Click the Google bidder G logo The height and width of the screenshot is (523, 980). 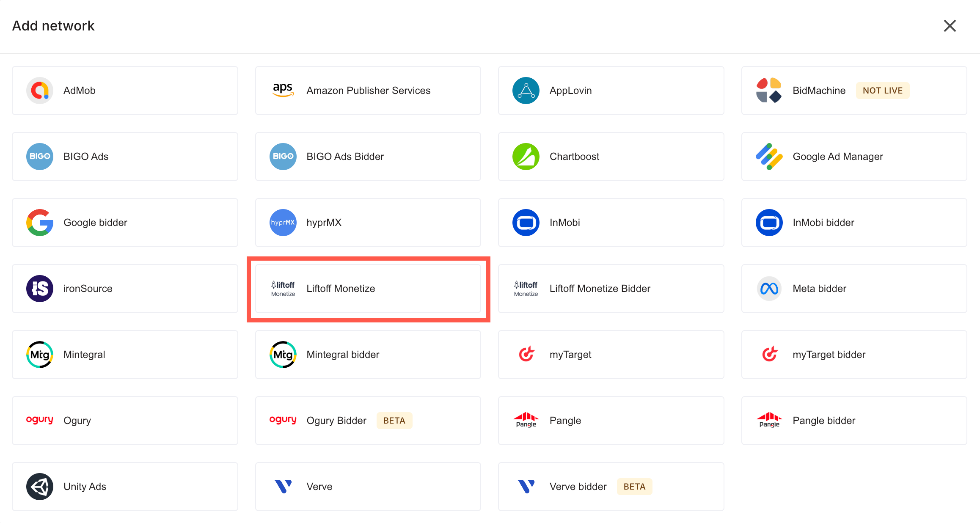(40, 223)
